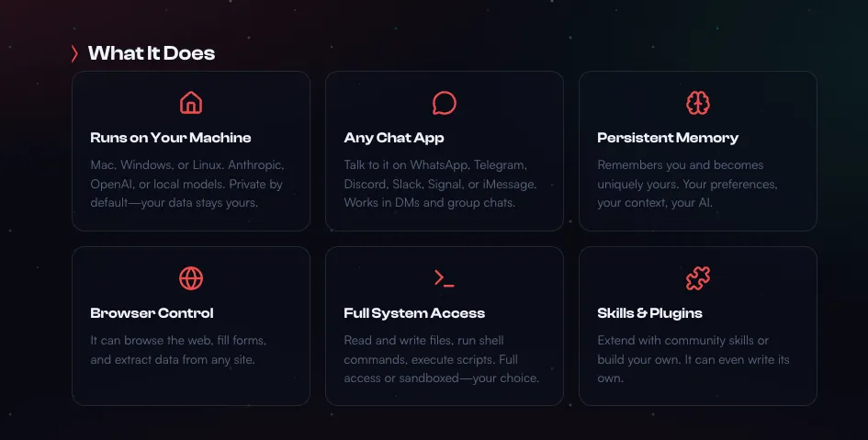Click the puzzle piece Skills & Plugins icon
This screenshot has width=868, height=440.
pos(698,277)
